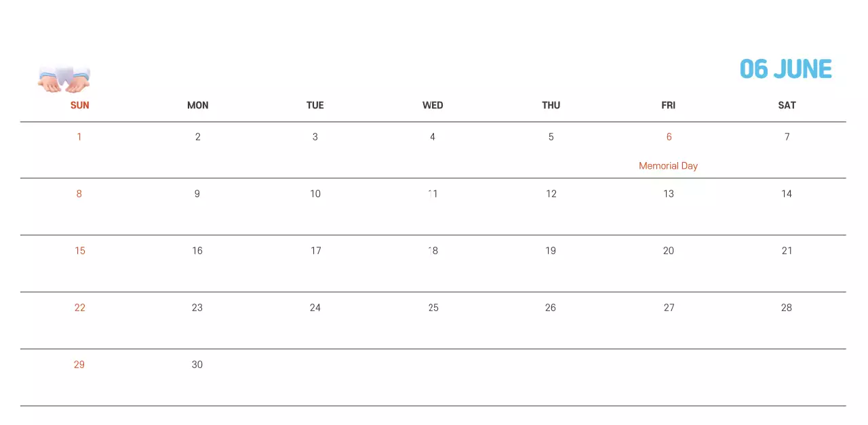Click date 30 in last row
The image size is (868, 425).
coord(197,365)
